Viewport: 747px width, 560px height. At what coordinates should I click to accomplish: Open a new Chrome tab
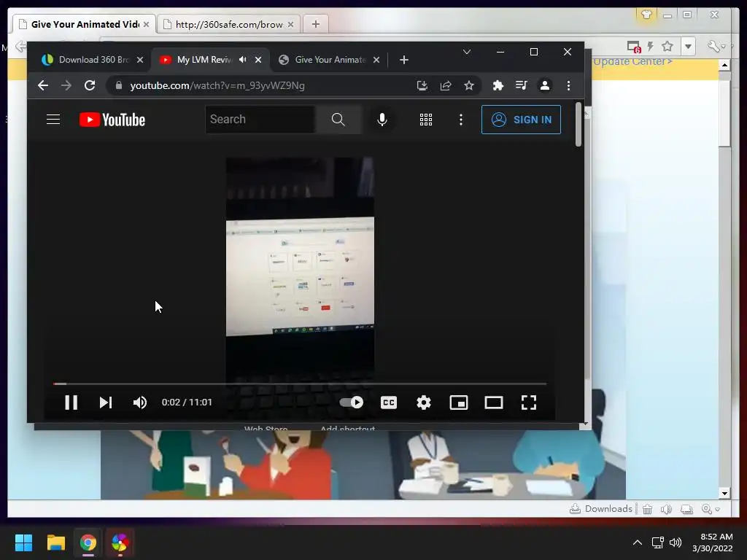pyautogui.click(x=404, y=60)
